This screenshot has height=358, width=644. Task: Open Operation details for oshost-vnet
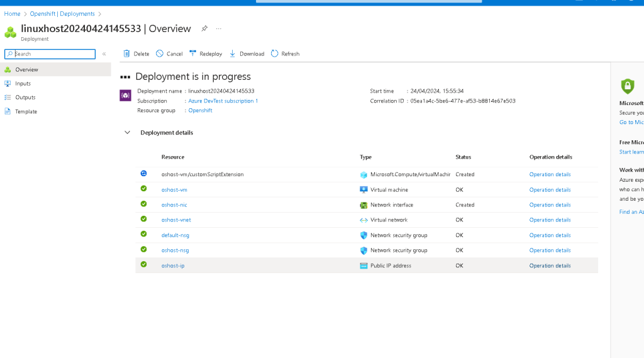550,220
